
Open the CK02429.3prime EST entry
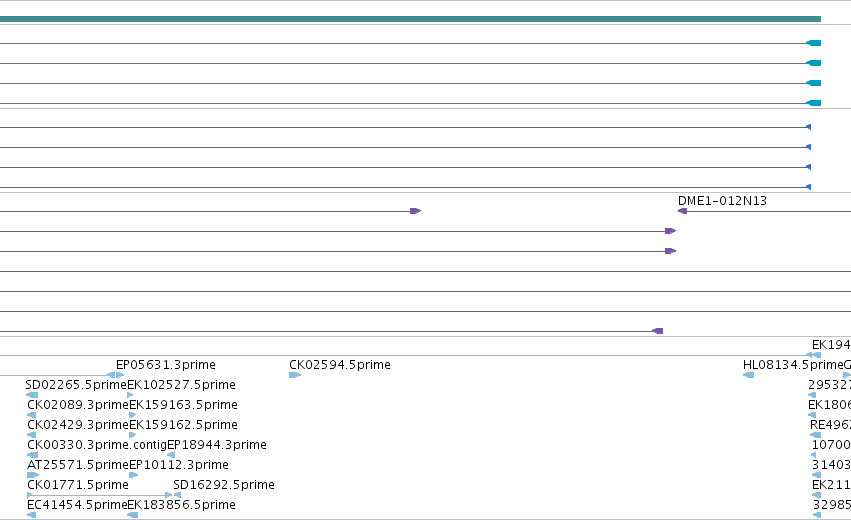(78, 424)
